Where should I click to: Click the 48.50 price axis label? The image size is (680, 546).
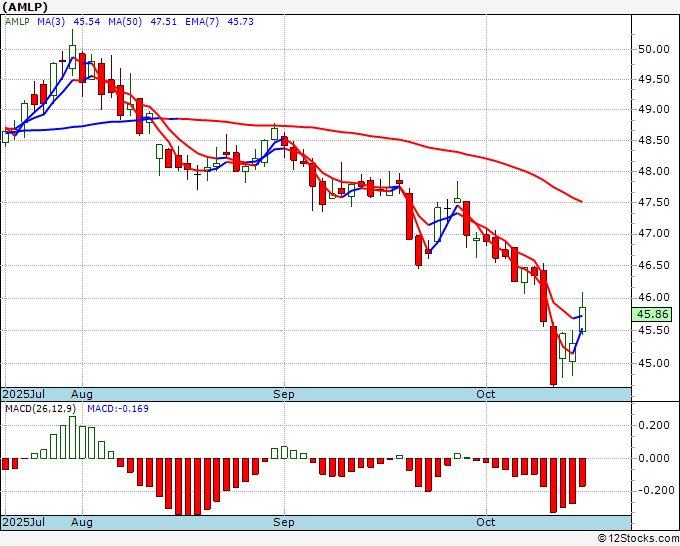[654, 141]
